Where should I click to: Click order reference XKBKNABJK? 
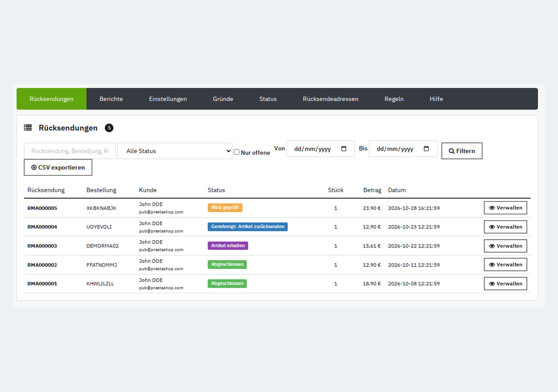101,208
